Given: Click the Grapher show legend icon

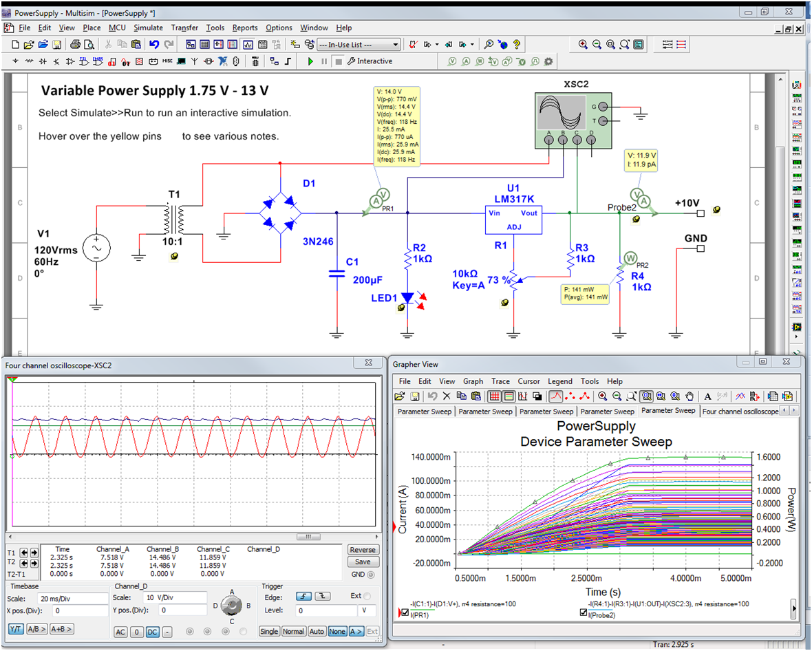Looking at the screenshot, I should point(509,396).
